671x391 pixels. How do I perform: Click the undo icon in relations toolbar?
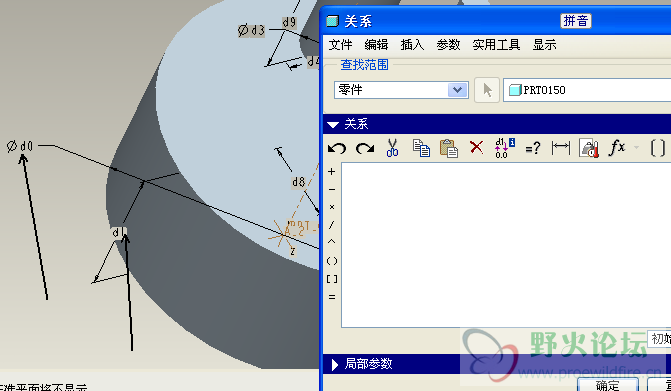(x=337, y=148)
